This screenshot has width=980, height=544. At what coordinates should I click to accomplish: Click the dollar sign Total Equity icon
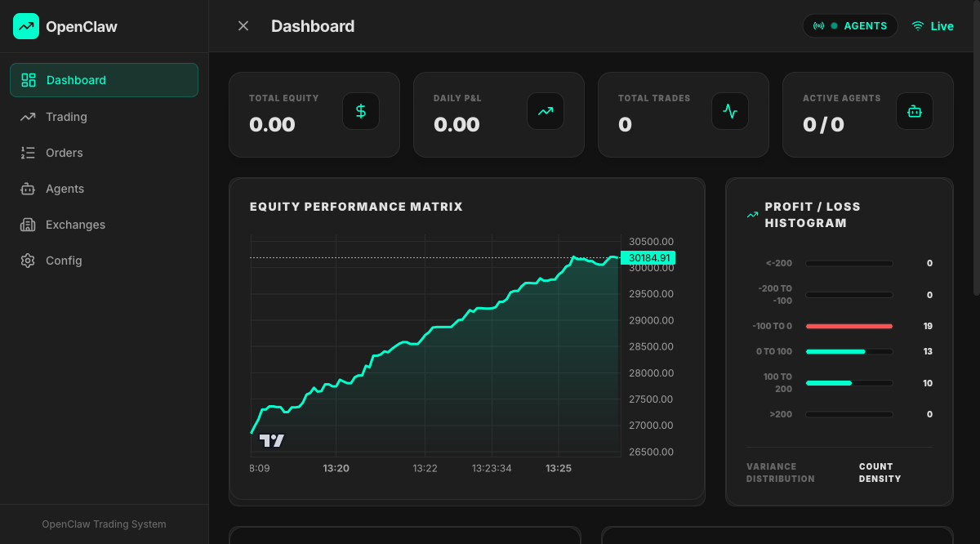(x=361, y=111)
